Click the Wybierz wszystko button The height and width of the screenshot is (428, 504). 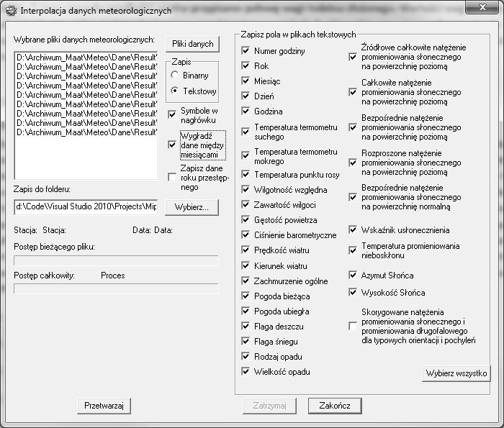coord(456,373)
